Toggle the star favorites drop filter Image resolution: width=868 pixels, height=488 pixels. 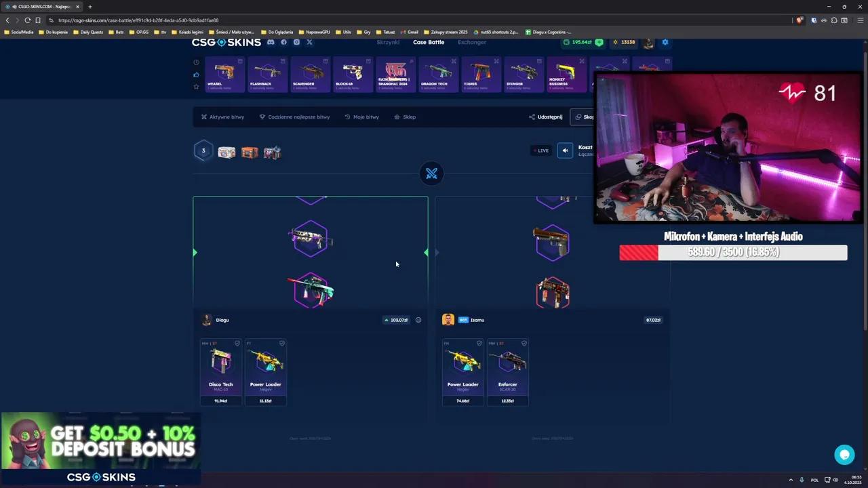tap(196, 87)
